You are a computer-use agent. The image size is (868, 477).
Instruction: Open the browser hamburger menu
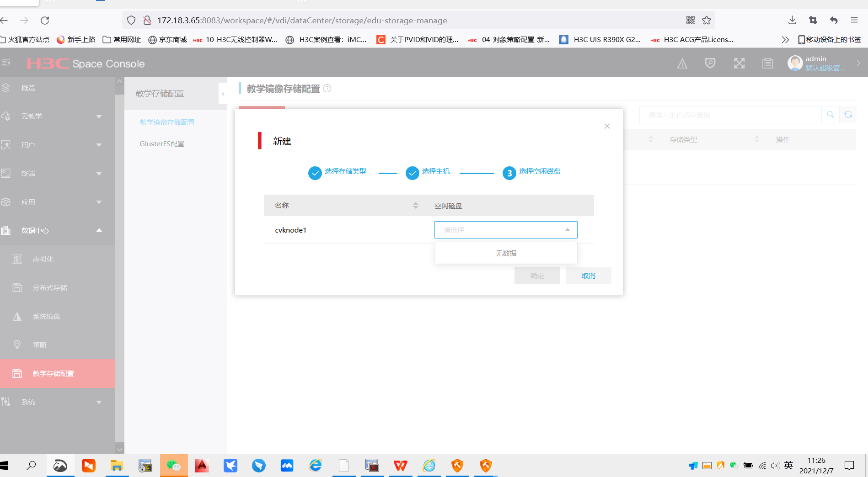854,20
